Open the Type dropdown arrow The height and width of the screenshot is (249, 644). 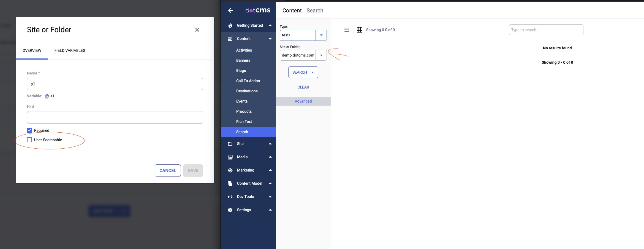tap(321, 35)
